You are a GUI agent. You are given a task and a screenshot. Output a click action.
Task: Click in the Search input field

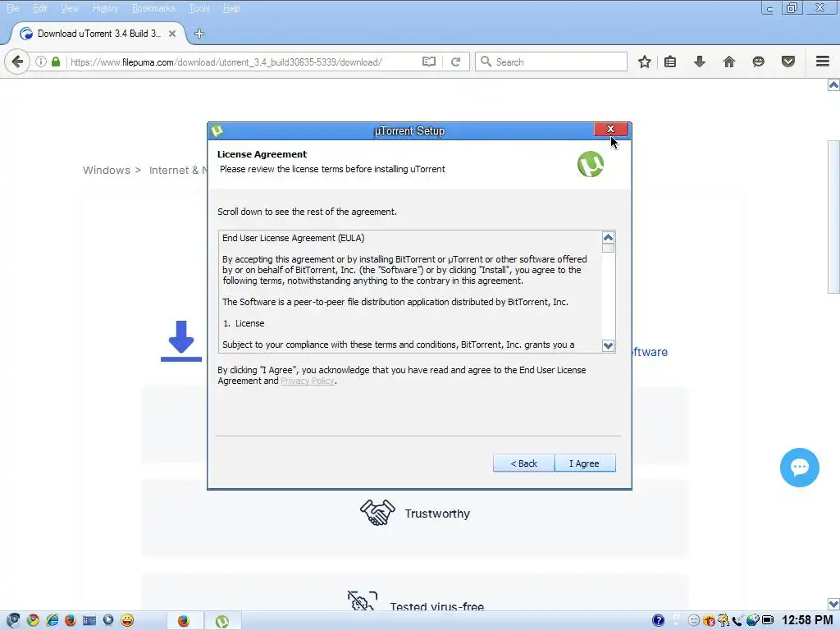click(x=551, y=62)
